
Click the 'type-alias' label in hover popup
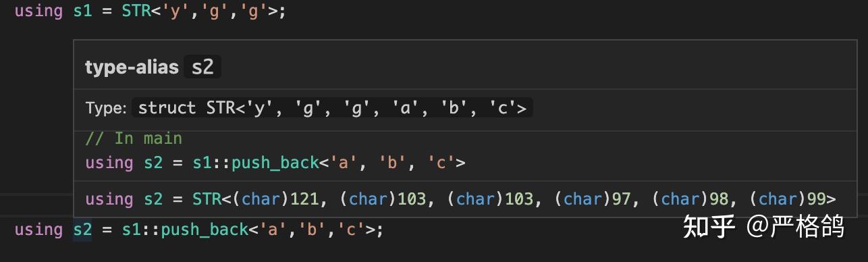pyautogui.click(x=132, y=68)
